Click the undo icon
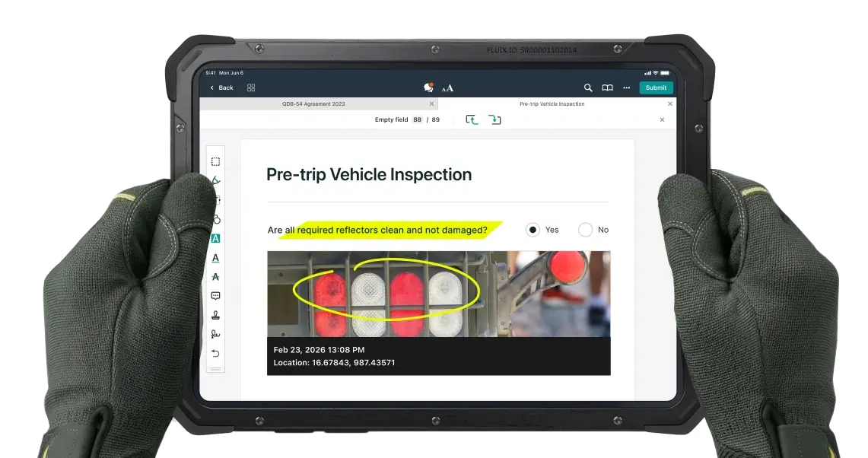 (x=215, y=351)
